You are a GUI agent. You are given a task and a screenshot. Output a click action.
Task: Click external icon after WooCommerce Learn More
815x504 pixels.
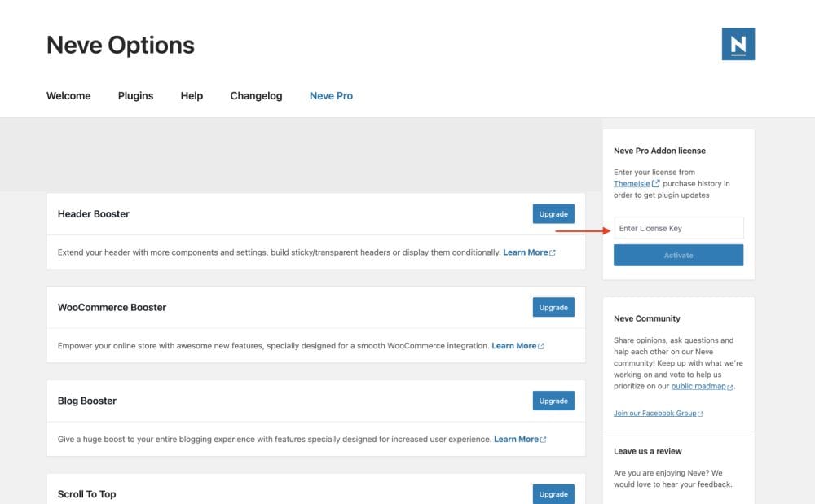click(x=541, y=346)
